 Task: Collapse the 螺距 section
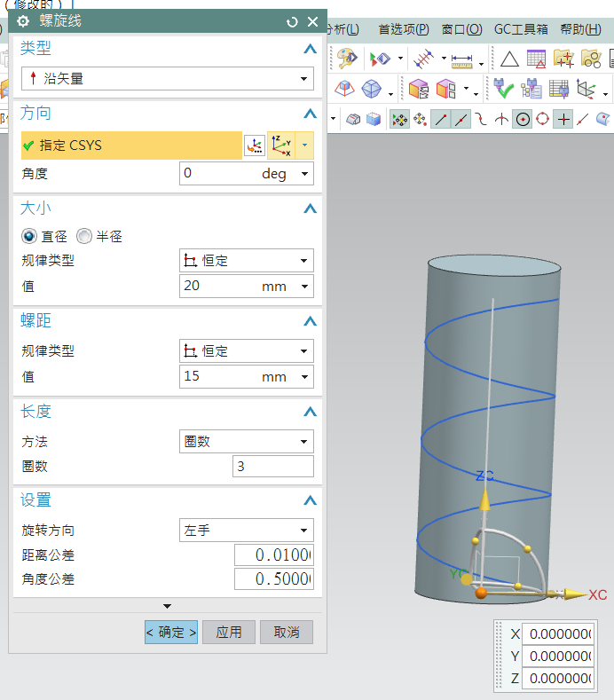(x=310, y=321)
